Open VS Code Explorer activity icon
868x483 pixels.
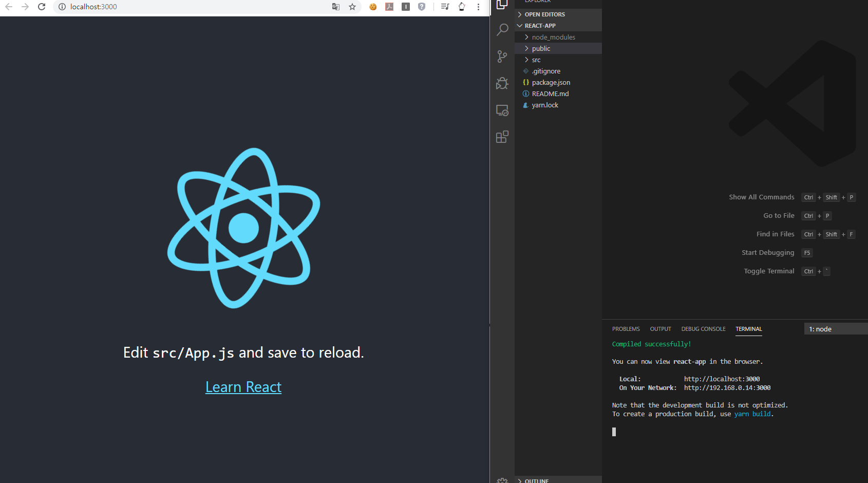pos(502,5)
